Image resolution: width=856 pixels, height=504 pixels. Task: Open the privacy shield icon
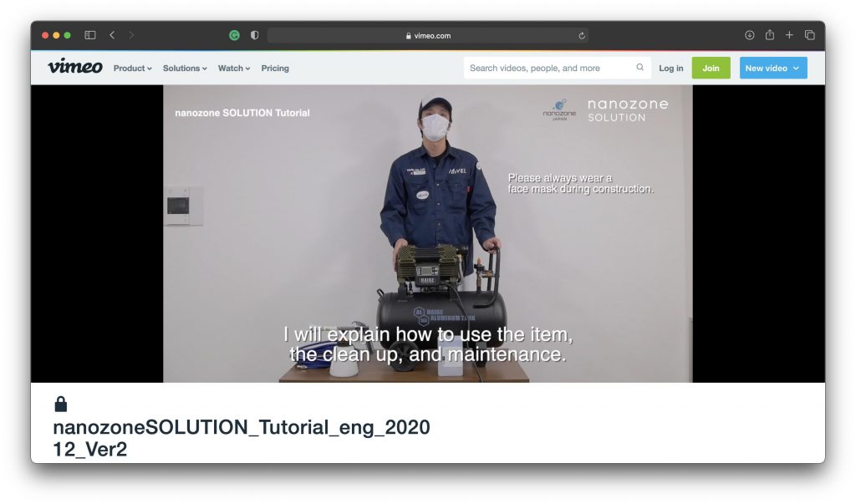point(254,35)
